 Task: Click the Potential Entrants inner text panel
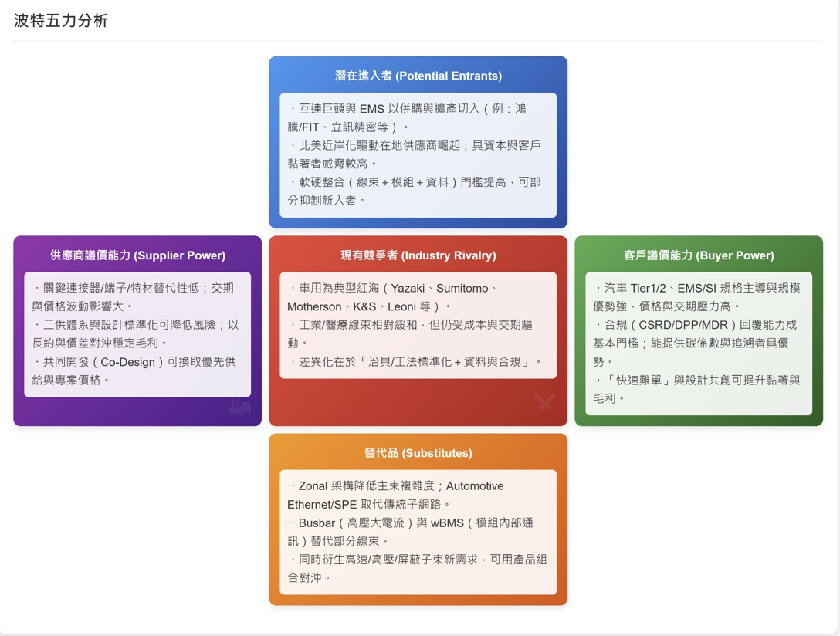pos(417,152)
